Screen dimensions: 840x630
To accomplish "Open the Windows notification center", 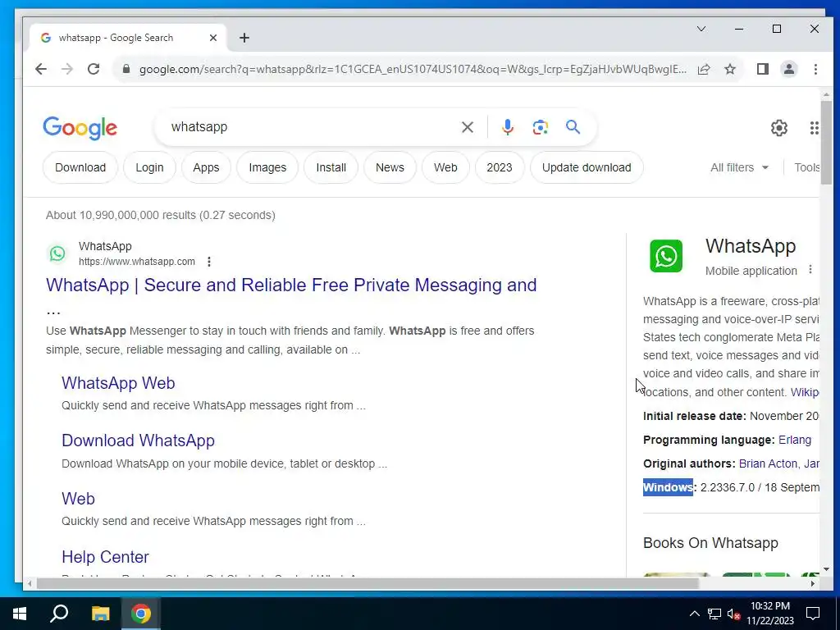I will (813, 614).
